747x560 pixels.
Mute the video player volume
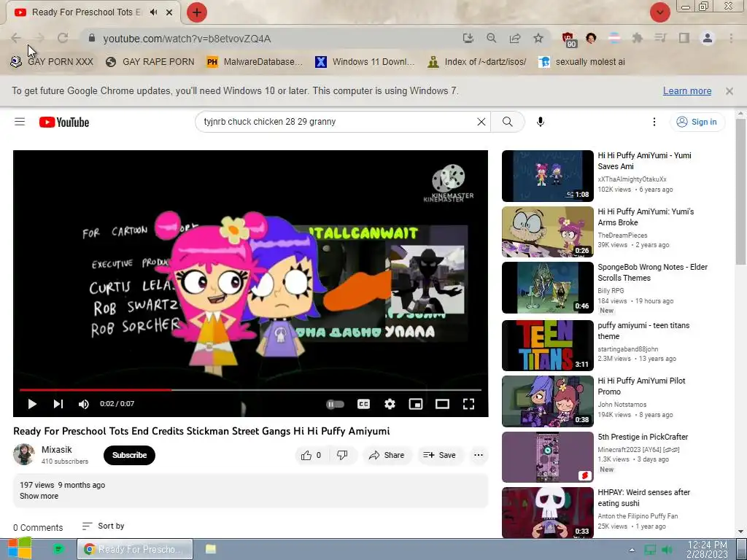(x=83, y=404)
